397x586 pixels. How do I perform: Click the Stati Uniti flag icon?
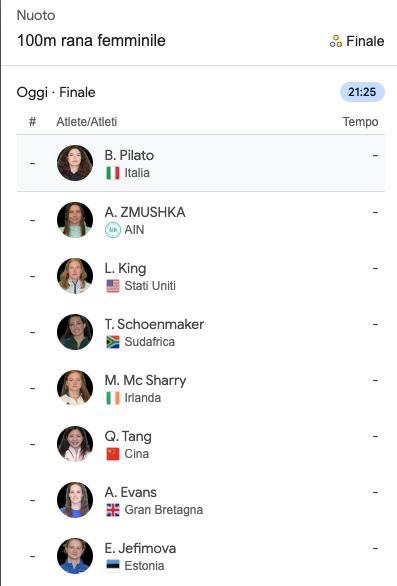point(113,286)
